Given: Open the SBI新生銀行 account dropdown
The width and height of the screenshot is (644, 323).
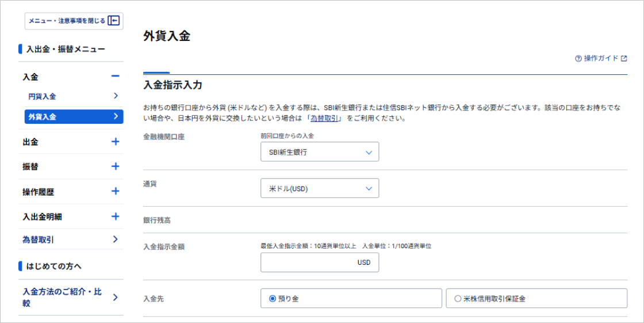Looking at the screenshot, I should [x=320, y=152].
